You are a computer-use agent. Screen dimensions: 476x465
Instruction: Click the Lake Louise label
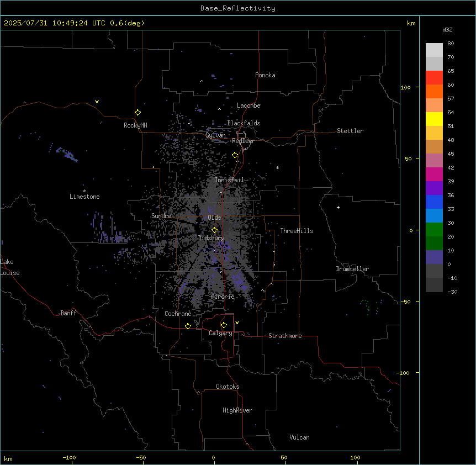coord(10,267)
